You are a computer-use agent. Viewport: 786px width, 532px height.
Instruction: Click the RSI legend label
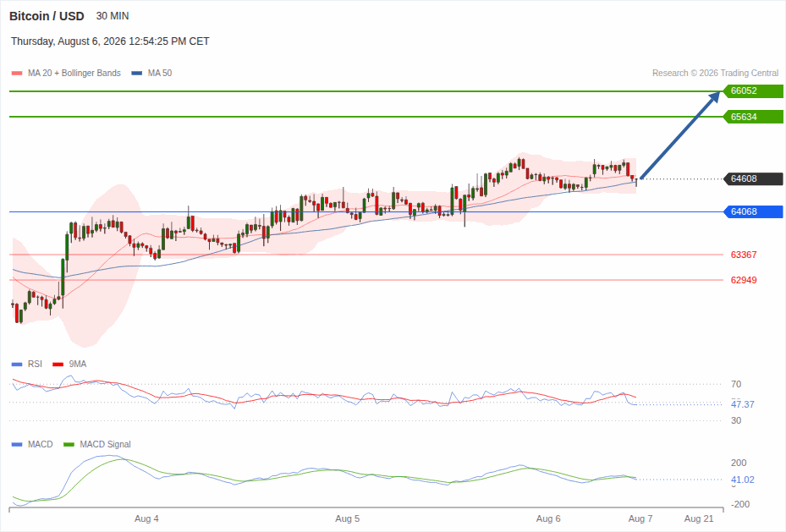(35, 365)
